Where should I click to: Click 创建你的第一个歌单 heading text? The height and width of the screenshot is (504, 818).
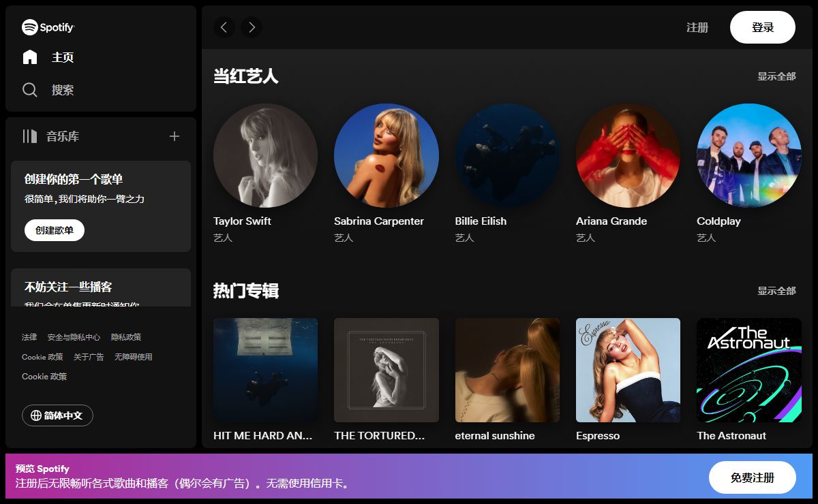pyautogui.click(x=74, y=180)
